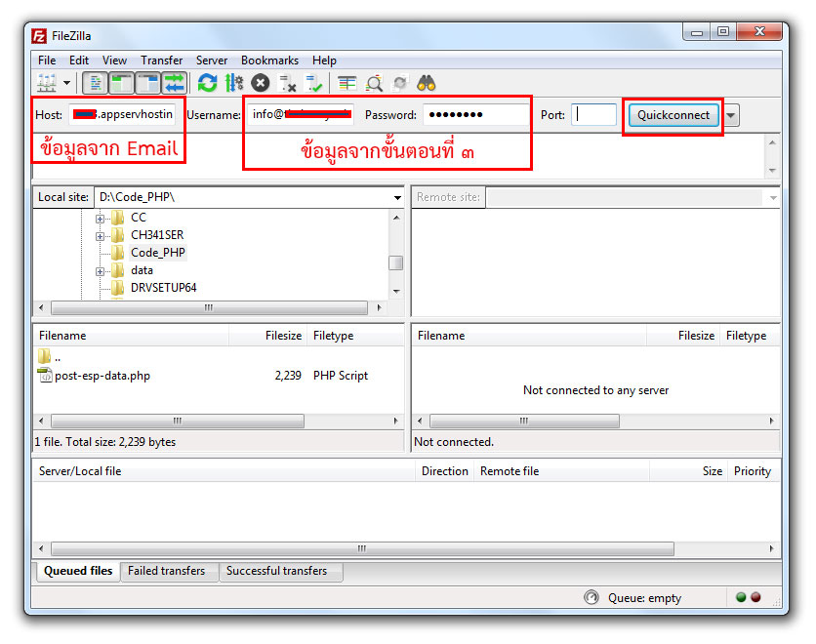Click the message log scroll down arrow
This screenshot has width=816, height=644.
point(772,171)
